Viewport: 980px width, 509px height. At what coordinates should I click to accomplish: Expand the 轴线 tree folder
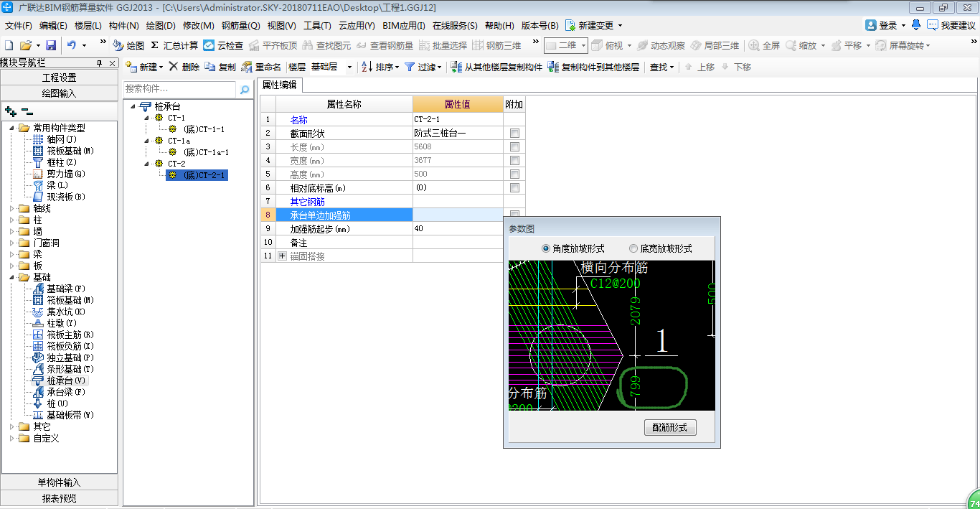click(12, 208)
